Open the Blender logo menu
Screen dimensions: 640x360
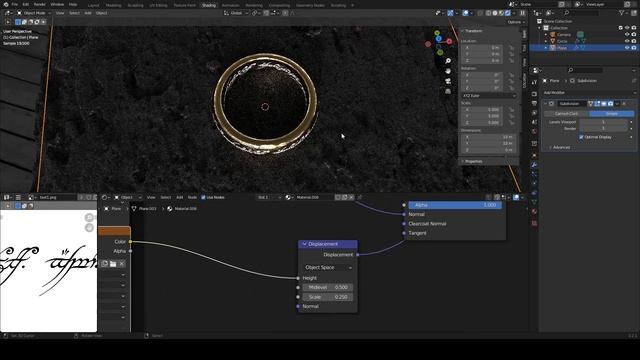point(6,4)
